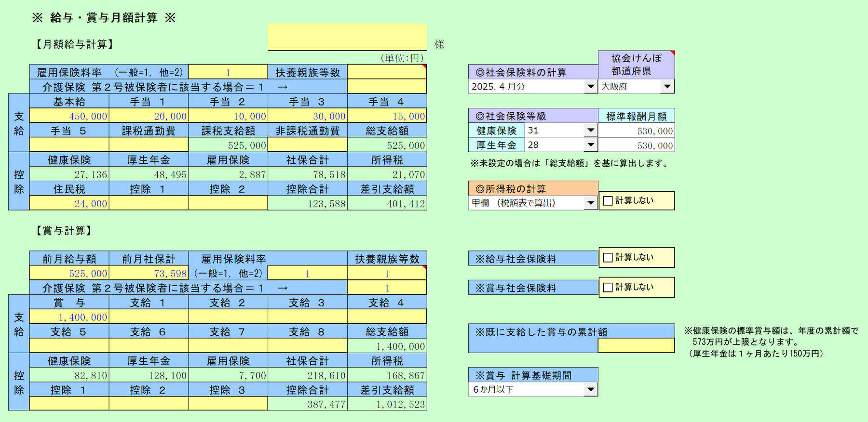Viewport: 868px width, 422px height.
Task: Click monthly 控除1 input cell
Action: tap(149, 203)
